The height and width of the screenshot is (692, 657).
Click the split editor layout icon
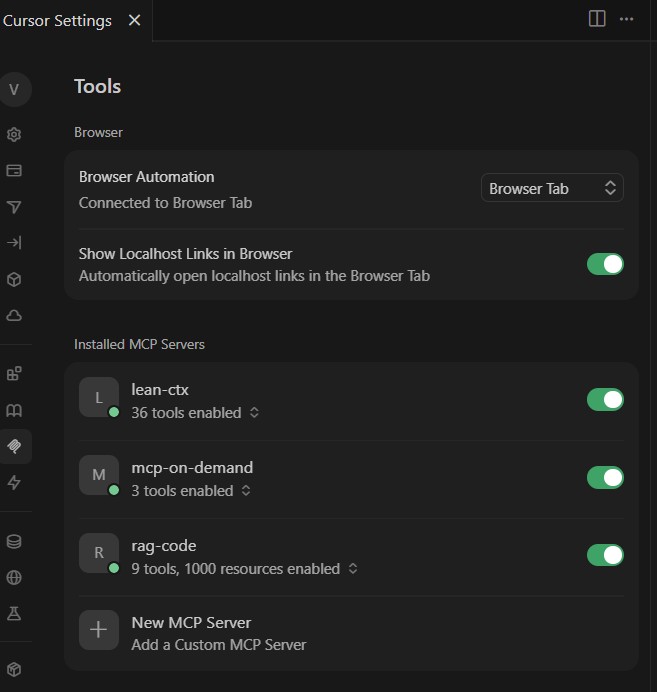[x=597, y=18]
